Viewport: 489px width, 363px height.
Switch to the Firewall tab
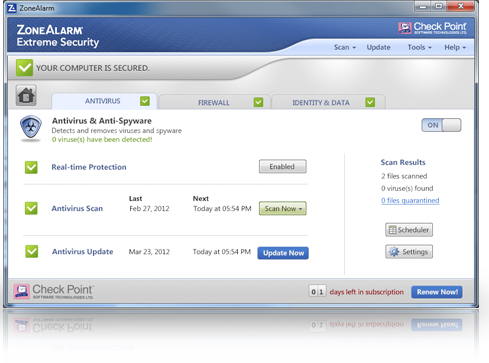coord(214,102)
